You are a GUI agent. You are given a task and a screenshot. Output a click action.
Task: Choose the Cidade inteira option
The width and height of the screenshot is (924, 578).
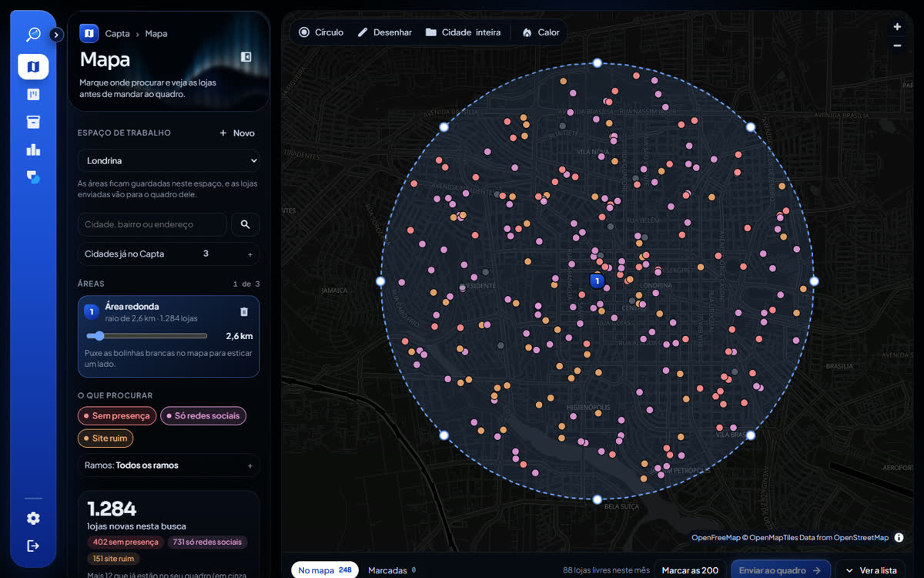point(463,32)
